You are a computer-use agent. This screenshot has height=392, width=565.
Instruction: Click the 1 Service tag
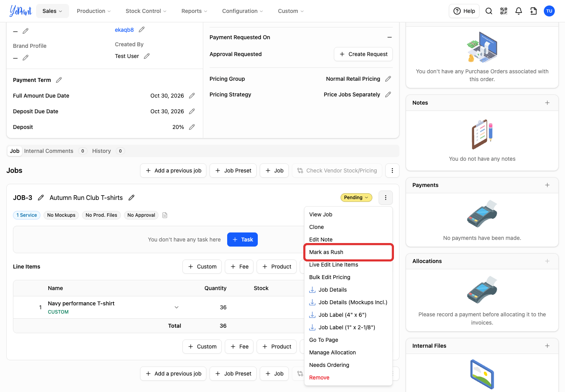click(x=27, y=215)
